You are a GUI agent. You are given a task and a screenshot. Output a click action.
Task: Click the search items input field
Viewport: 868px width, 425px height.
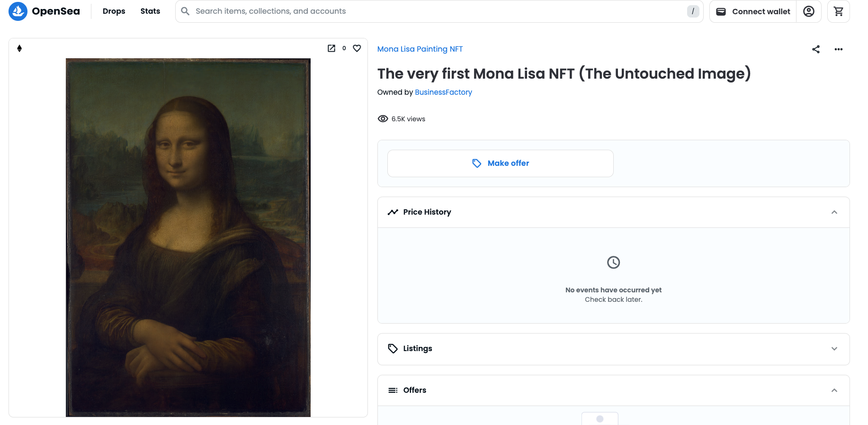click(439, 11)
